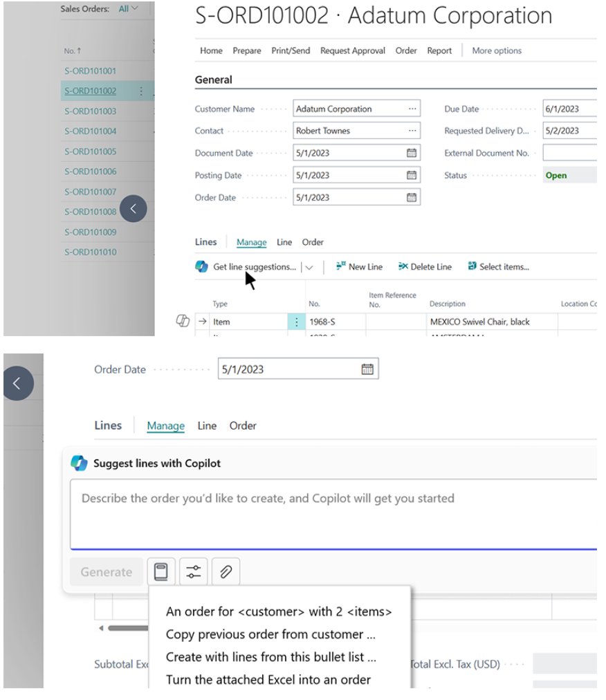Viewport: 606px width, 700px height.
Task: Open calendar picker for upper Order Date
Action: point(412,197)
